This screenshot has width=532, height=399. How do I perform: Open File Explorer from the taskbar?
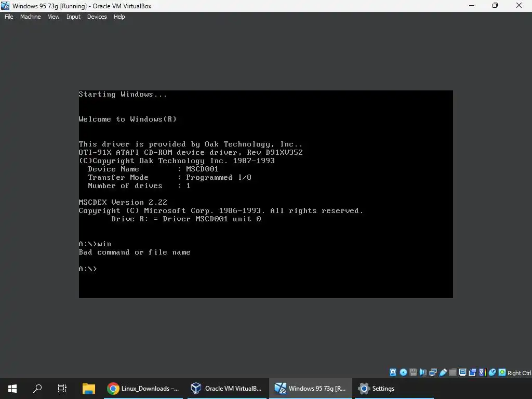[88, 389]
